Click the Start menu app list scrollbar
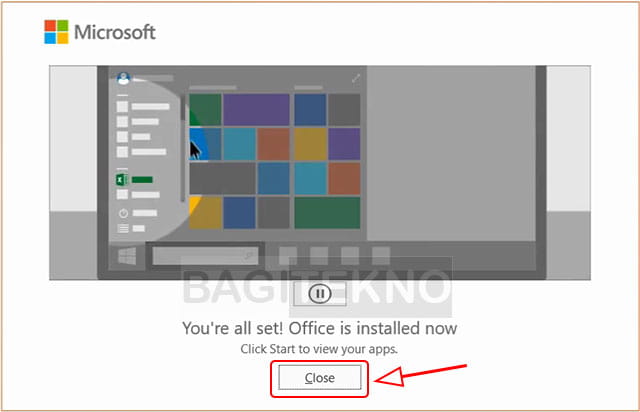 pyautogui.click(x=182, y=148)
